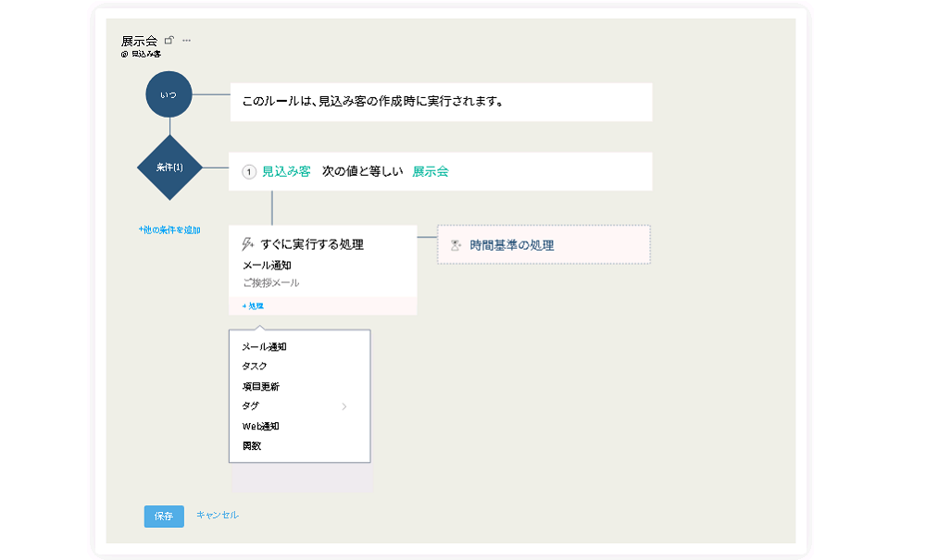Choose 項目更新 from the action menu
The width and height of the screenshot is (926, 560).
[261, 387]
